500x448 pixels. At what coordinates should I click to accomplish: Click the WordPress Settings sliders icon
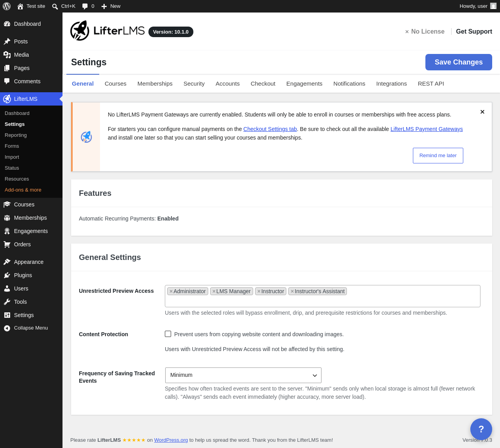(7, 315)
